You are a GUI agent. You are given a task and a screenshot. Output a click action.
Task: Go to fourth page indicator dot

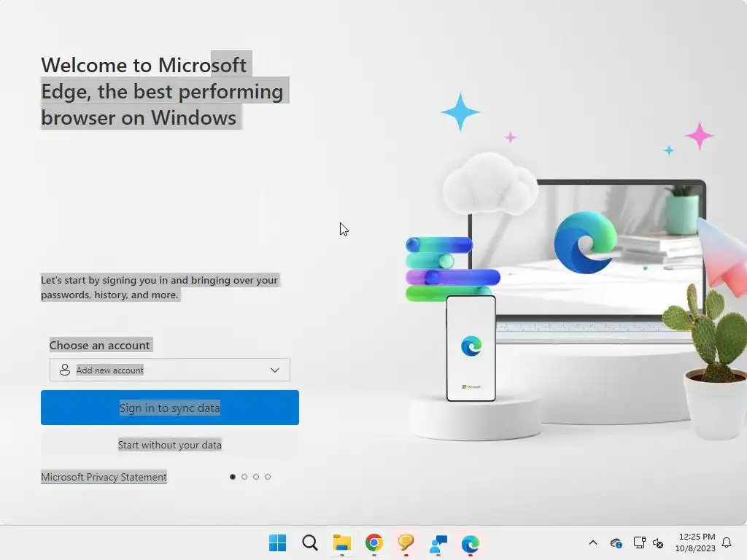tap(268, 477)
